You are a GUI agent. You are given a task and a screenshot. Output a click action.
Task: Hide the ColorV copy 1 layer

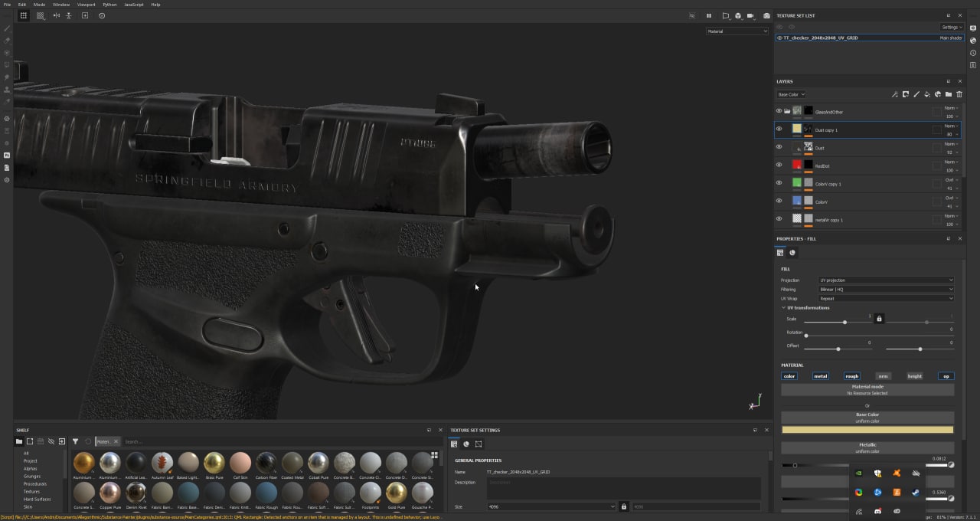[779, 182]
